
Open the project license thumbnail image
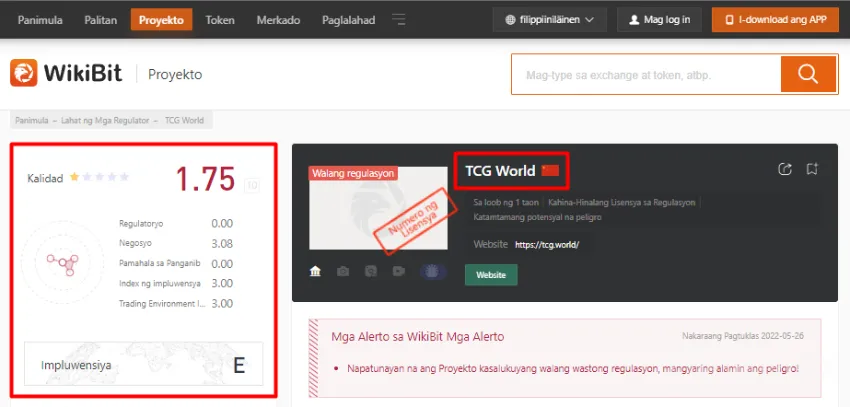click(378, 208)
